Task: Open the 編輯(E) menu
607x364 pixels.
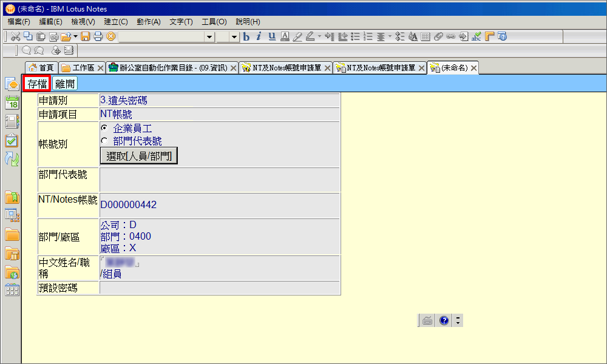Action: pos(51,22)
